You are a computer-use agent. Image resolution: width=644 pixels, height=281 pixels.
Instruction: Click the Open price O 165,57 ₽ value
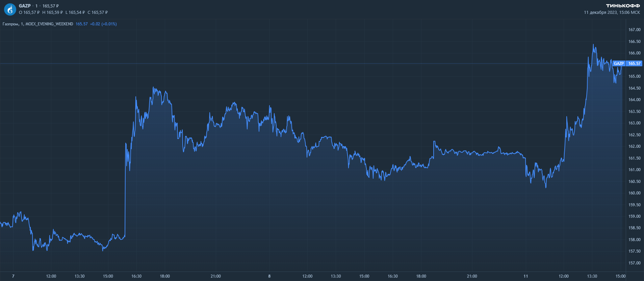[x=29, y=13]
